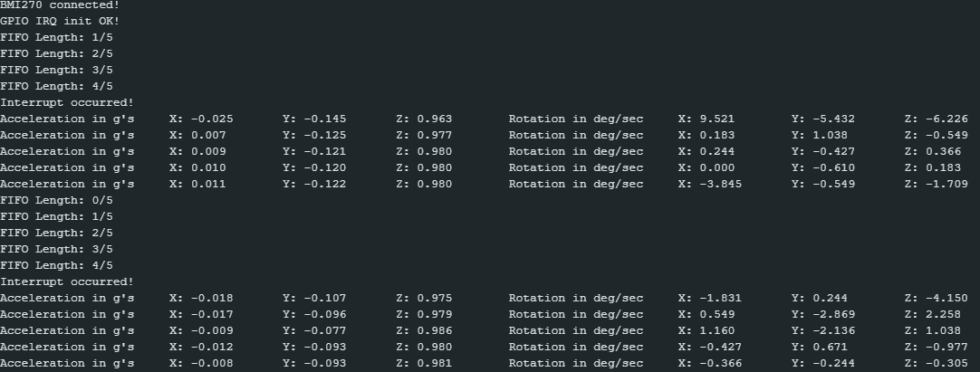Click the "BMI270 connected!" log line
The height and width of the screenshot is (372, 980).
click(60, 5)
